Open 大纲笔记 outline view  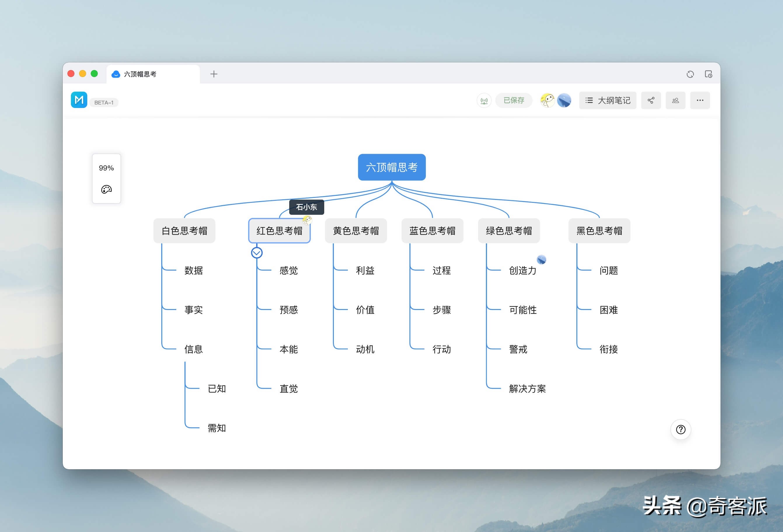pyautogui.click(x=608, y=100)
